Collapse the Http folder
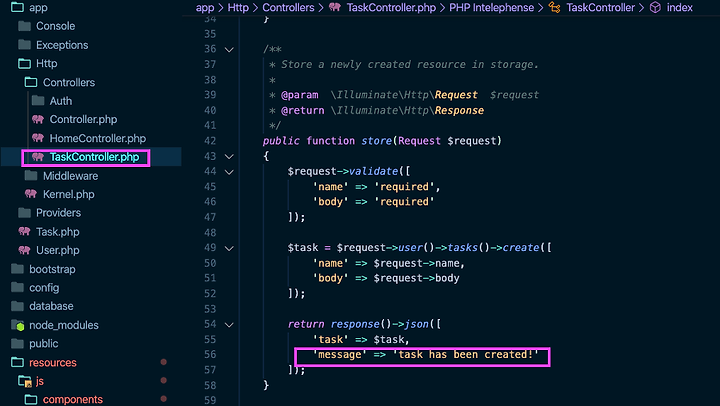Screen dimensions: 720x406 [x=46, y=63]
